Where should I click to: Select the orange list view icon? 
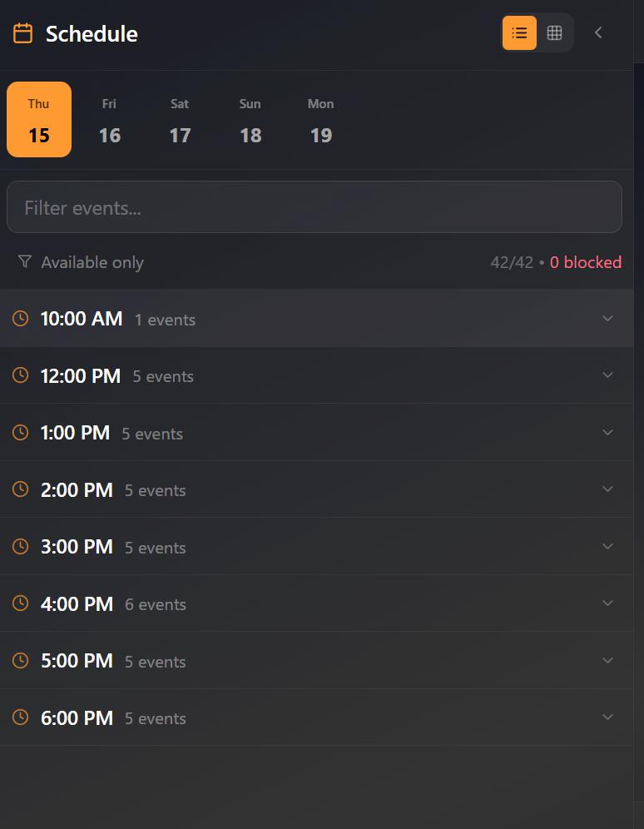[x=519, y=32]
